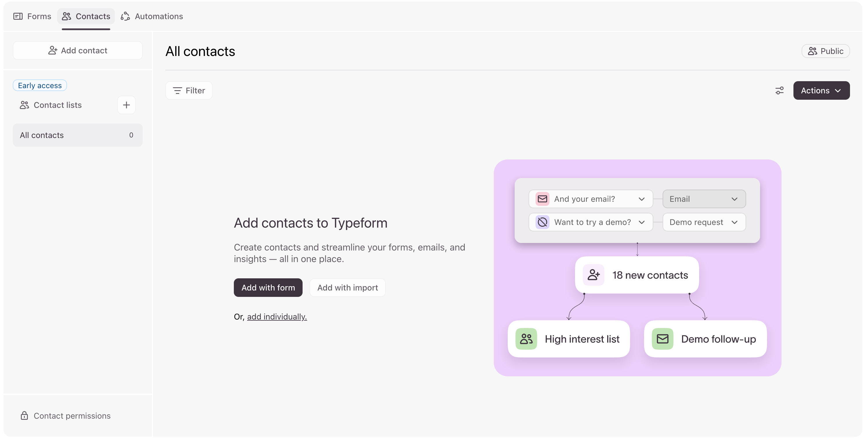Open the Actions dropdown
This screenshot has width=868, height=443.
(x=821, y=90)
